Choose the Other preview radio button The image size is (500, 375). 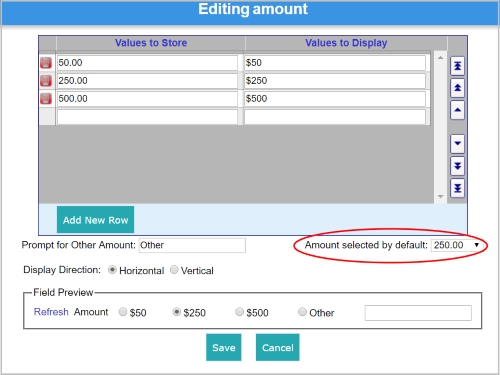[302, 312]
